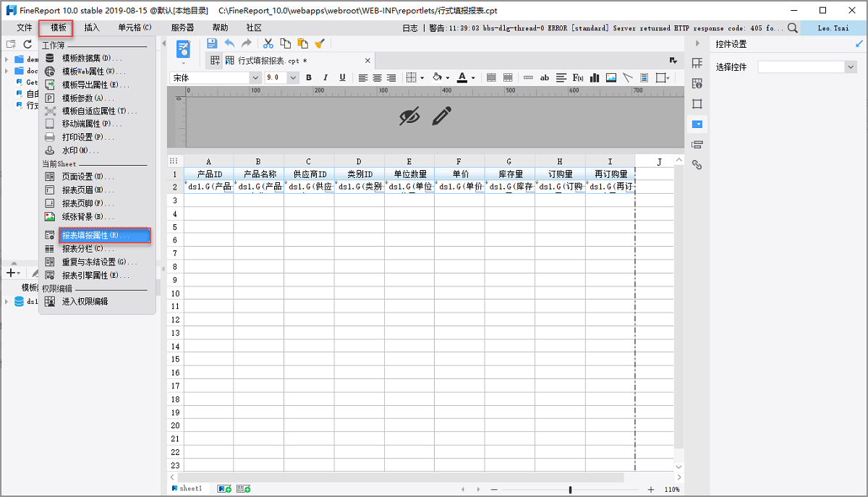Choose 模板数据集 menu entry
Viewport: 868px width, 497px height.
click(x=97, y=58)
